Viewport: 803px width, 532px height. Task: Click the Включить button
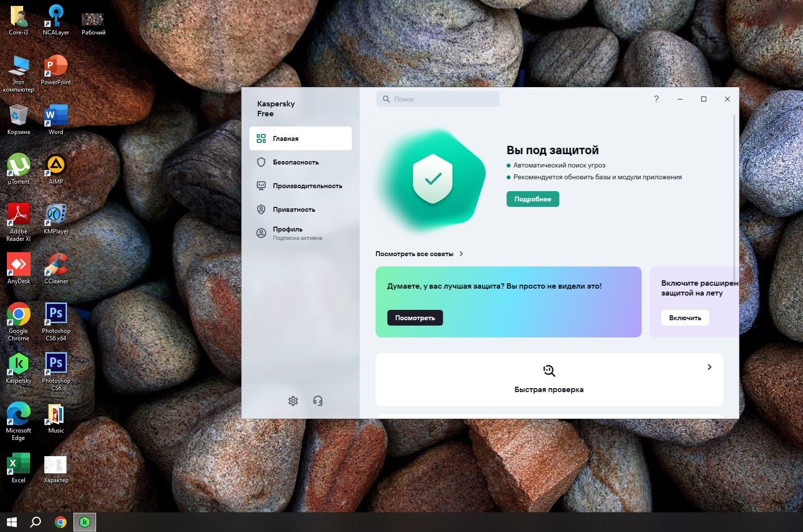685,318
